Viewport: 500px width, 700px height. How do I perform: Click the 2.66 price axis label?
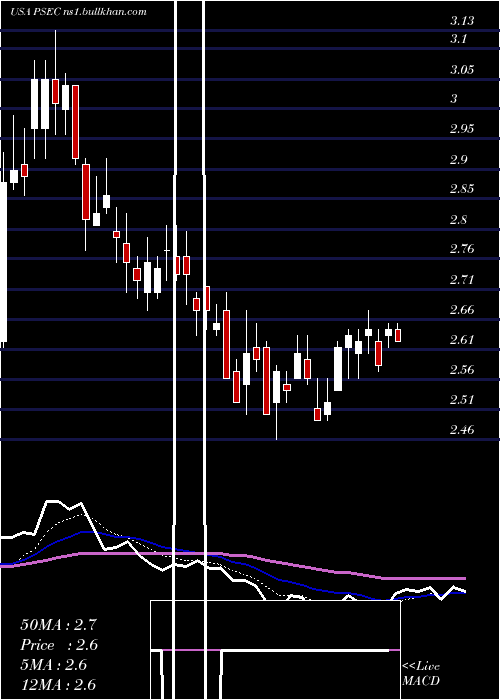click(462, 309)
